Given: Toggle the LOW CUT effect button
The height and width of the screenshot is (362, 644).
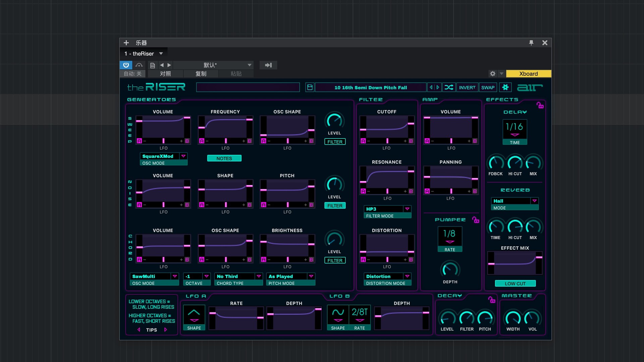Looking at the screenshot, I should (515, 284).
